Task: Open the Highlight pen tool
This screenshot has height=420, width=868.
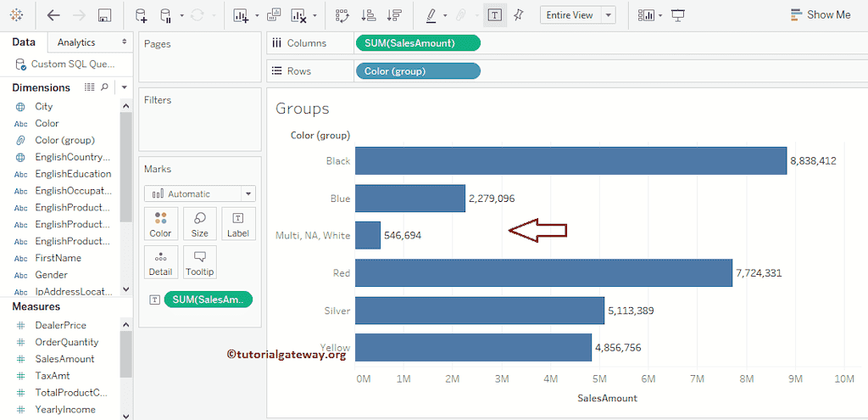Action: 431,15
